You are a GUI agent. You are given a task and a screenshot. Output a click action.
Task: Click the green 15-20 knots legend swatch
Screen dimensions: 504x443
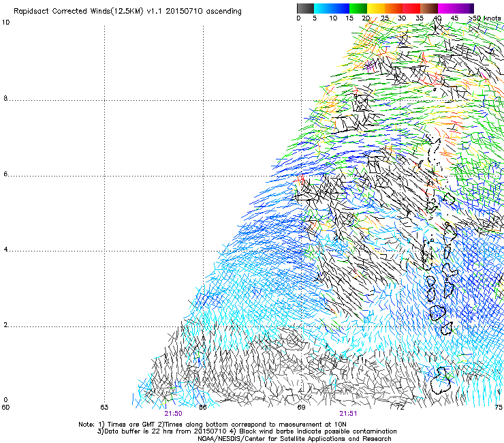click(x=358, y=8)
